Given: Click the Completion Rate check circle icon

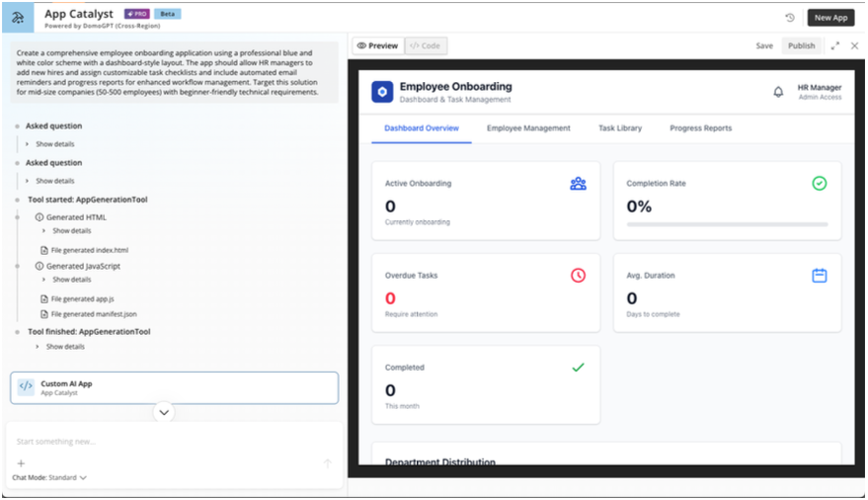Looking at the screenshot, I should click(820, 183).
